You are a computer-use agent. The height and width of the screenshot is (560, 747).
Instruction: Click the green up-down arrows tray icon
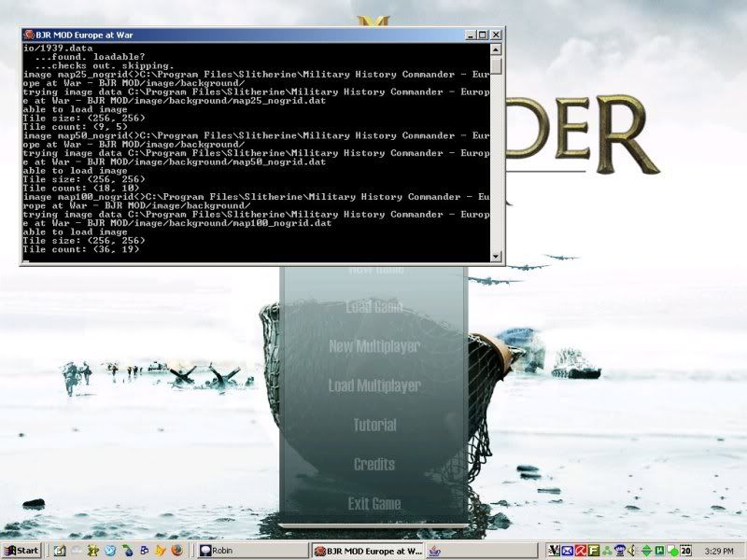(x=646, y=551)
